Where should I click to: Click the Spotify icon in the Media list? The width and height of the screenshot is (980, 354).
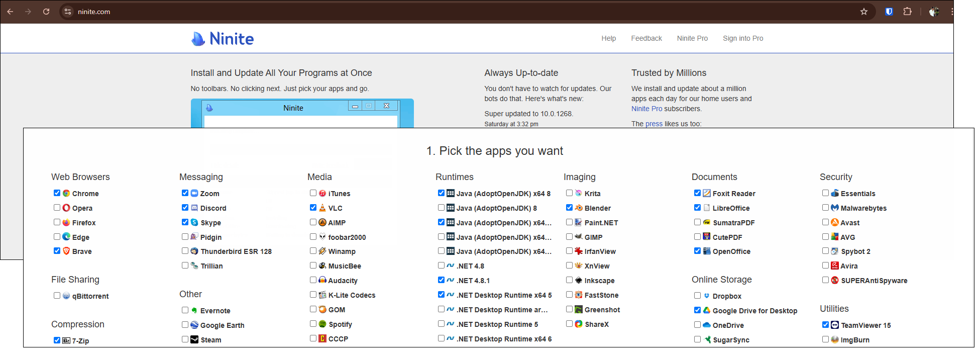322,324
